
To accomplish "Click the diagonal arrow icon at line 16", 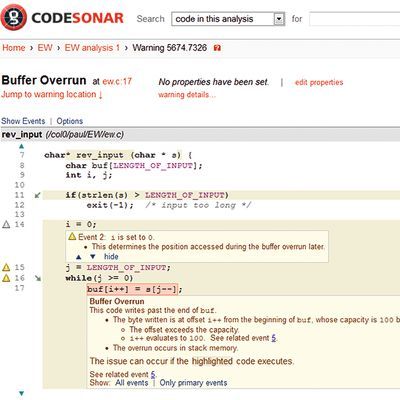I will [38, 278].
